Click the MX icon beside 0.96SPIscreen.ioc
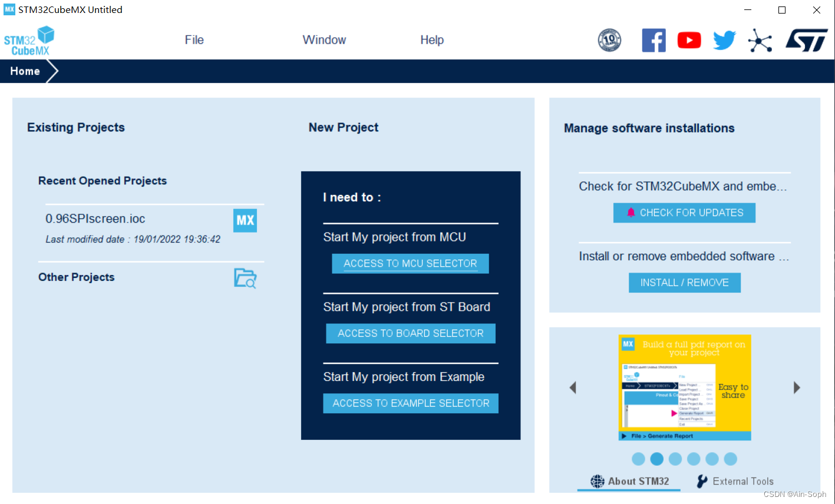The height and width of the screenshot is (504, 835). (x=245, y=220)
